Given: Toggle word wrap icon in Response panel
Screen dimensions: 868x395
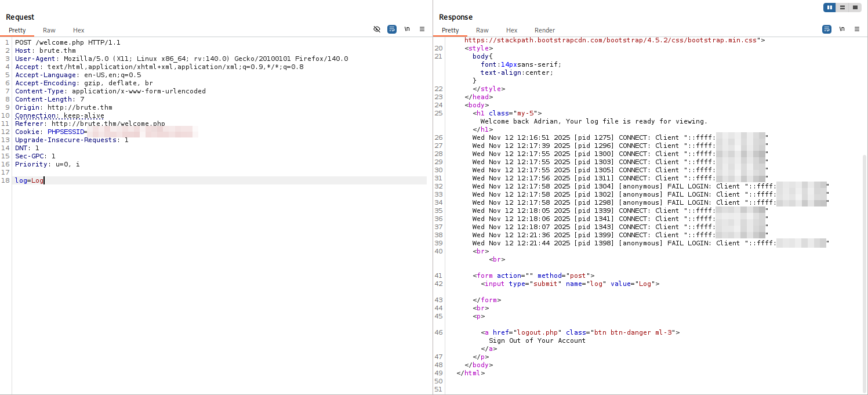Looking at the screenshot, I should 827,29.
